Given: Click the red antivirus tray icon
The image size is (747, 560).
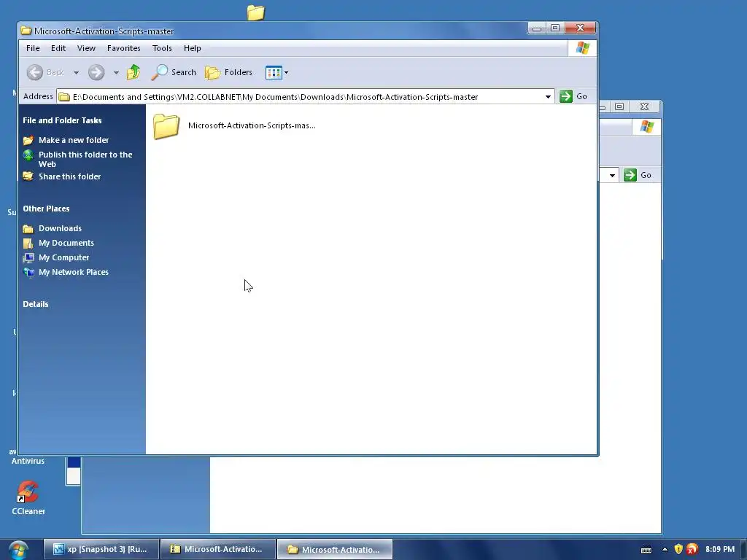Looking at the screenshot, I should 692,549.
